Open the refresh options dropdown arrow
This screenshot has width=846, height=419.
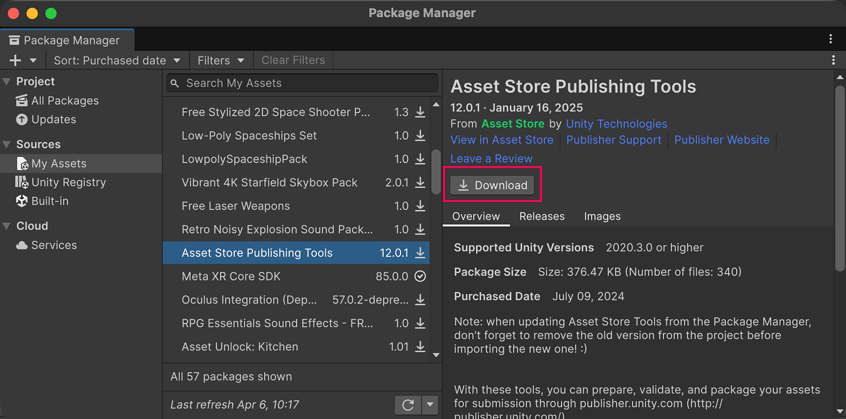(x=429, y=404)
